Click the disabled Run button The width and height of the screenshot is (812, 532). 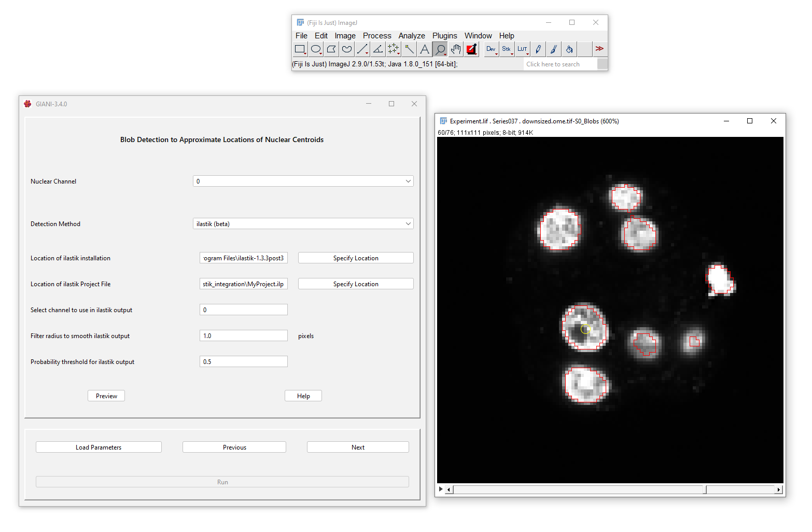[x=222, y=482]
